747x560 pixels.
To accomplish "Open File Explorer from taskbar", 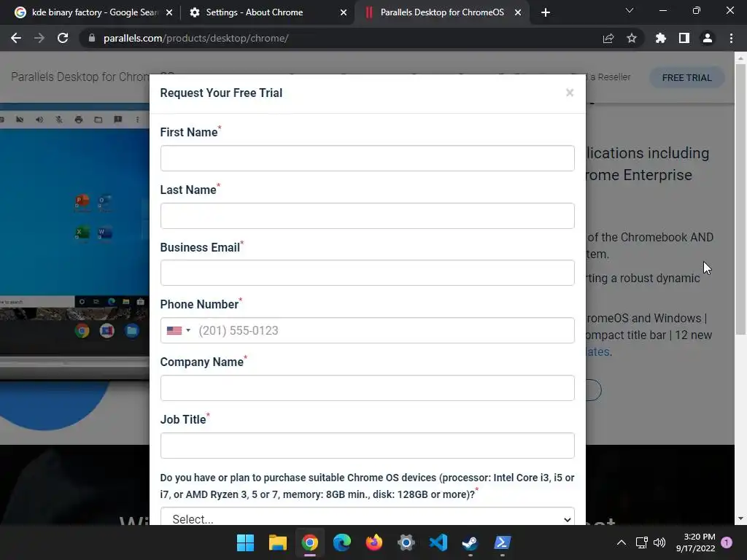I will 278,542.
